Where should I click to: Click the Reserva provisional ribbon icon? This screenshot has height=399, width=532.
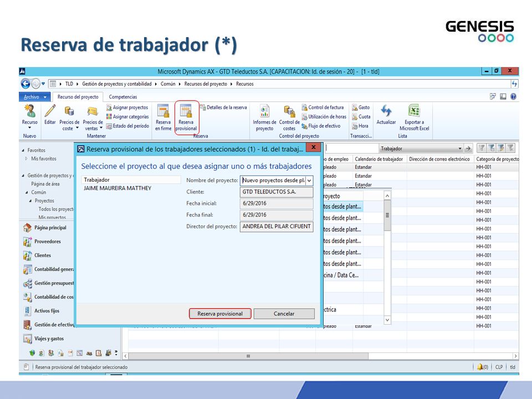(186, 117)
